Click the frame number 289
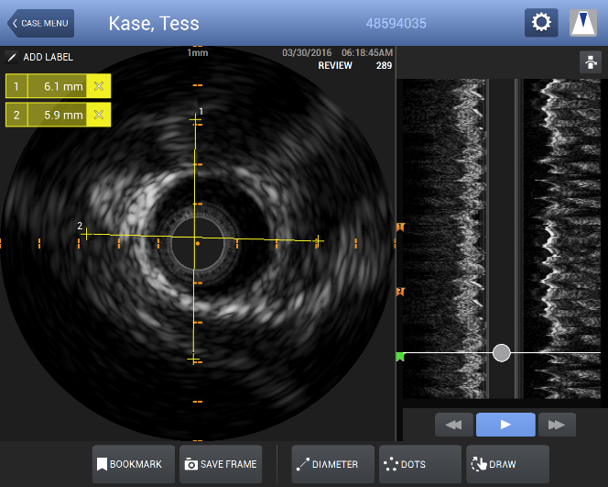Viewport: 608px width, 487px height. click(x=384, y=66)
